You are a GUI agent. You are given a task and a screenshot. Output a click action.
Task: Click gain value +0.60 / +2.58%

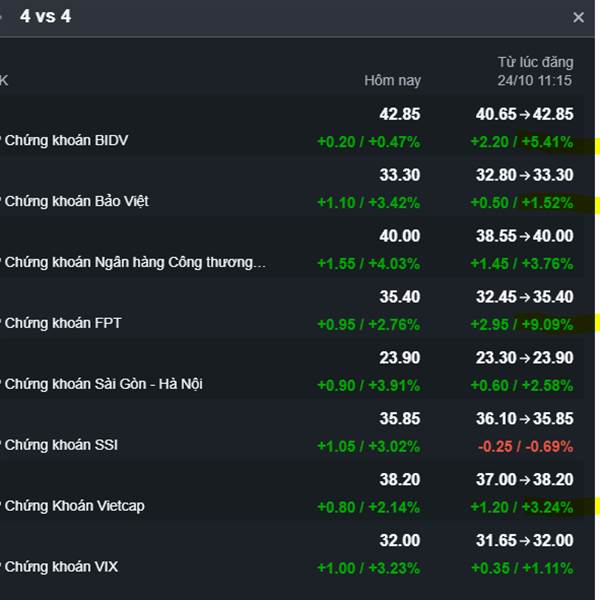click(522, 385)
